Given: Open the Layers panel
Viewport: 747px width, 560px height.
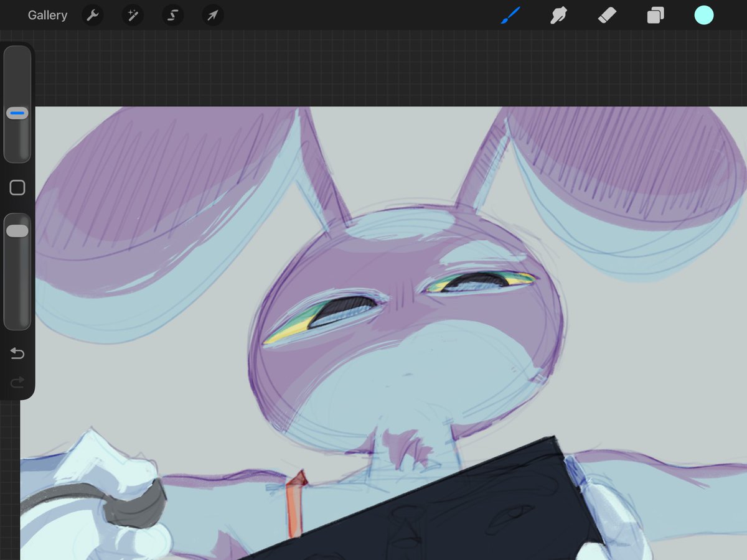Looking at the screenshot, I should click(655, 15).
